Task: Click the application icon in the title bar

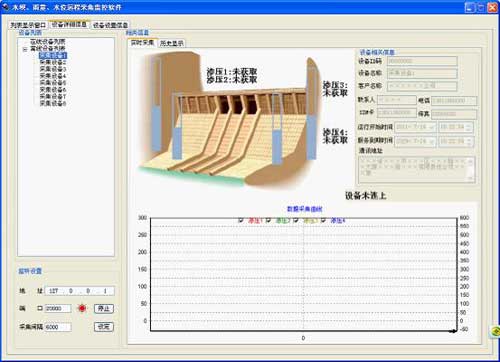Action: [6, 7]
